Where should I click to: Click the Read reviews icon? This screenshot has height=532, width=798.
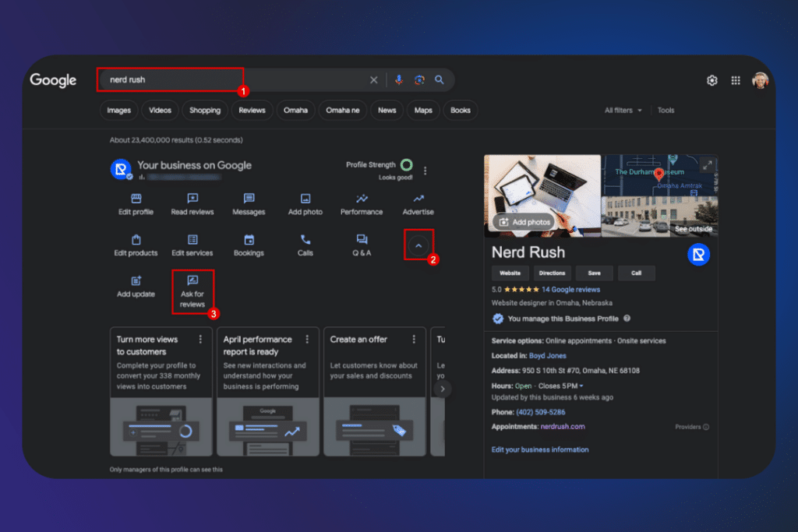pyautogui.click(x=192, y=199)
